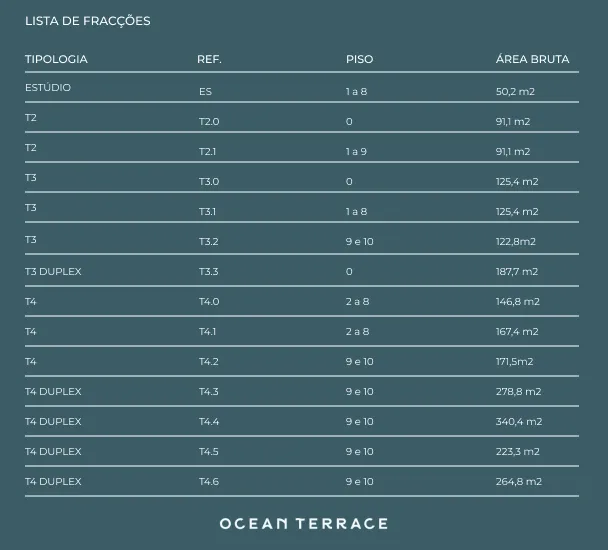Click the PISO column header
The image size is (608, 550).
[359, 59]
